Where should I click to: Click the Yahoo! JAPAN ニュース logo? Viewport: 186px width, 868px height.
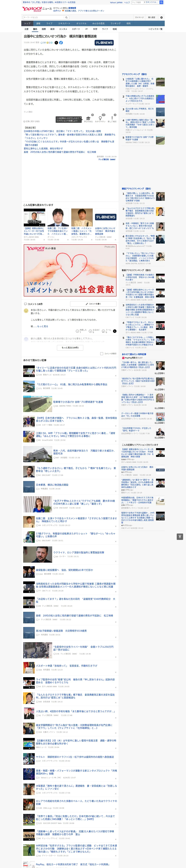37,9
